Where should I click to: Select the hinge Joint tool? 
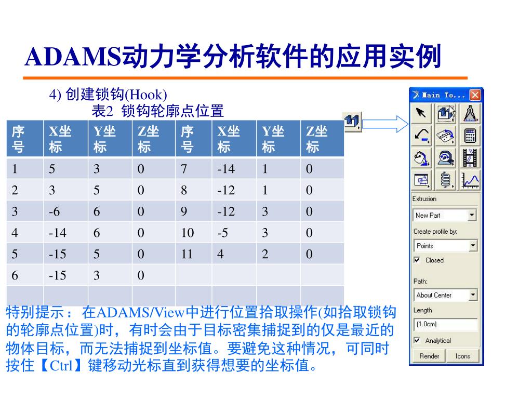click(445, 136)
